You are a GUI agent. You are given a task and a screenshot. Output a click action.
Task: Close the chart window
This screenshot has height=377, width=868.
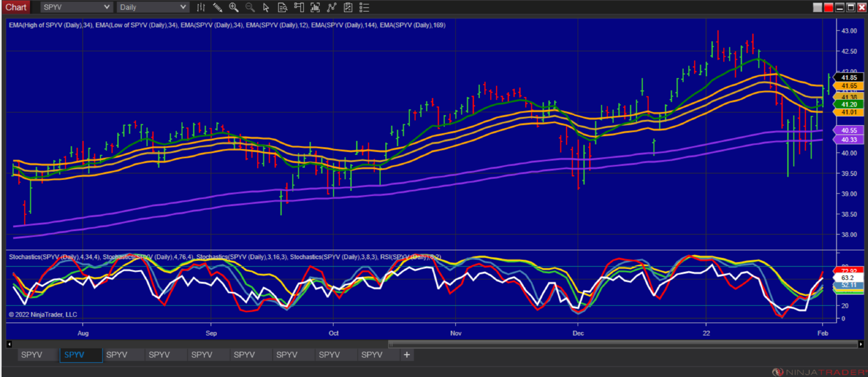tap(861, 7)
